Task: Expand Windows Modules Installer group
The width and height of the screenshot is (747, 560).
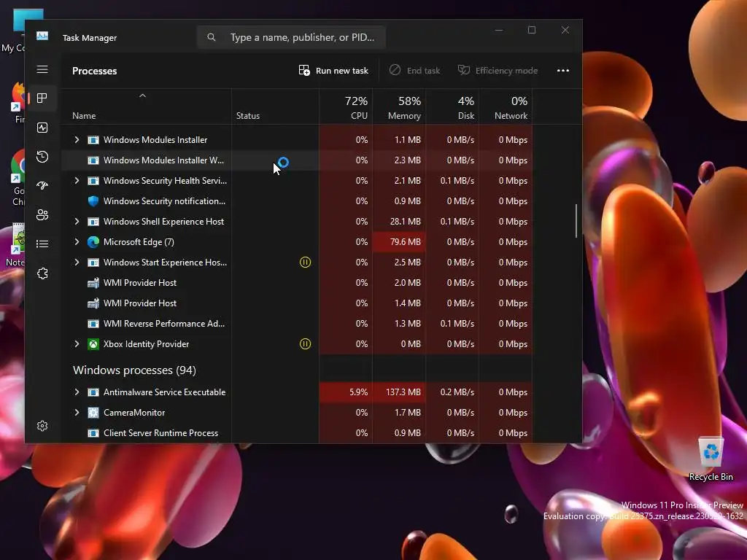Action: coord(77,139)
